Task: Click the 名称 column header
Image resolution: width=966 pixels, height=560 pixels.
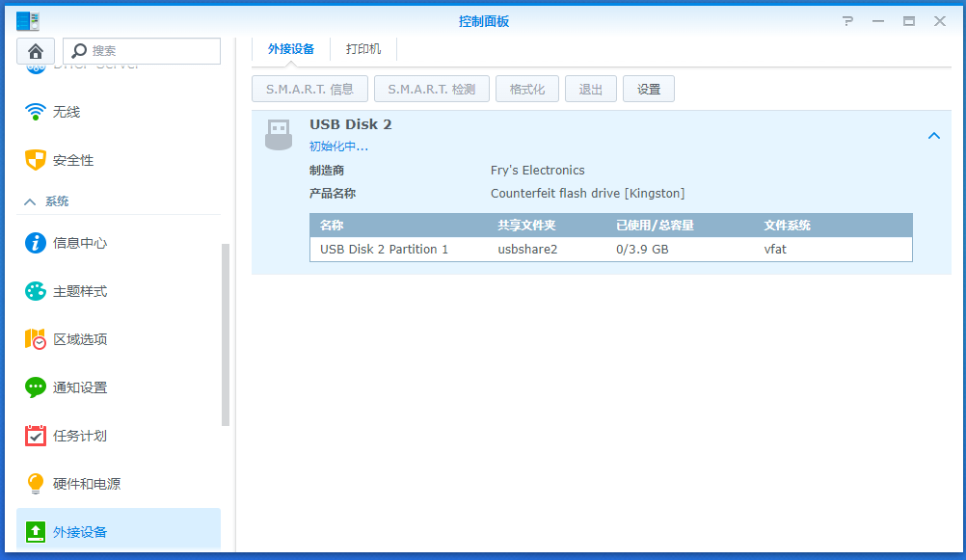Action: (x=332, y=226)
